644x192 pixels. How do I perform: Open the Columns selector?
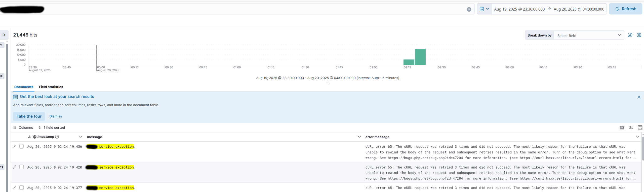click(x=23, y=128)
